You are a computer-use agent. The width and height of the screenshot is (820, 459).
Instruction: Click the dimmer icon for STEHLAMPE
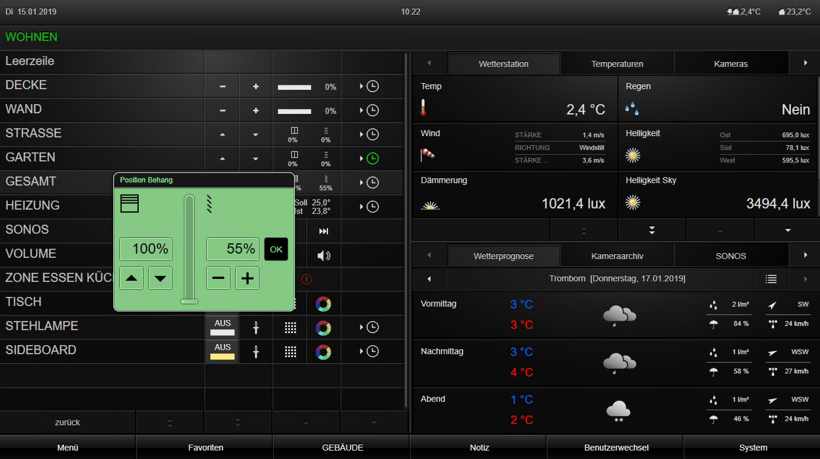pyautogui.click(x=256, y=328)
